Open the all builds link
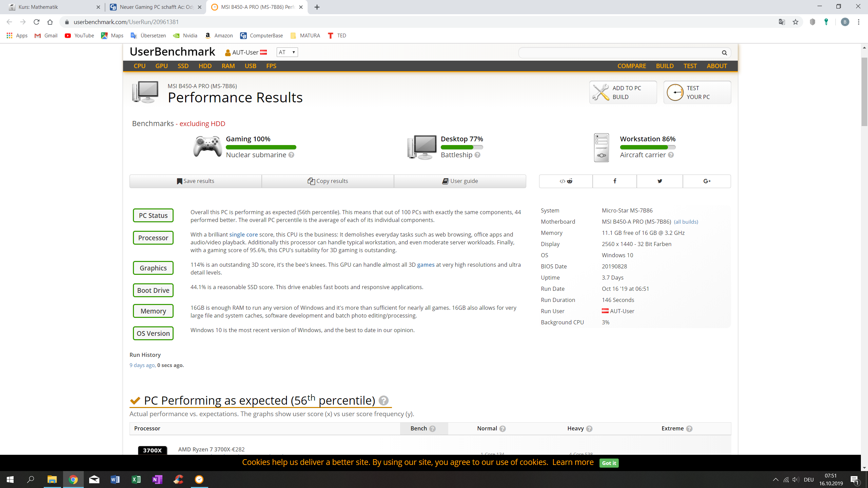Viewport: 868px width, 488px height. coord(686,222)
